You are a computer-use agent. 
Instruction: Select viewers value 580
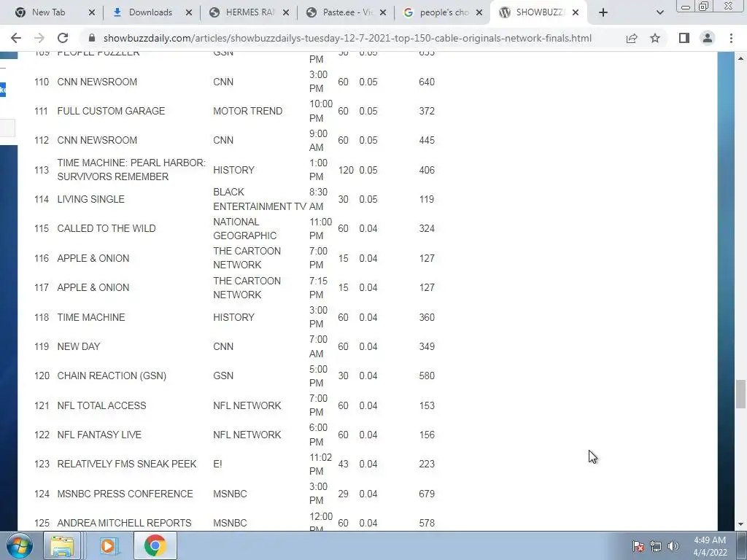(426, 376)
